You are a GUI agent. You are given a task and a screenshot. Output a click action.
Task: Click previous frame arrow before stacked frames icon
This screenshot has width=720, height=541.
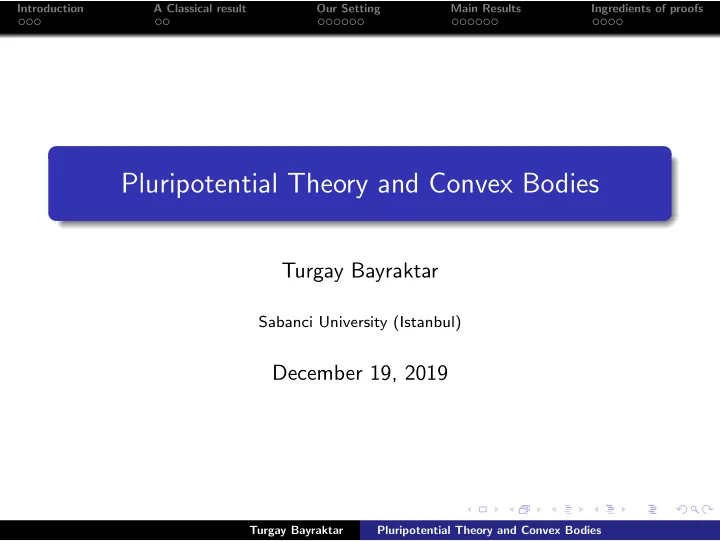(512, 509)
